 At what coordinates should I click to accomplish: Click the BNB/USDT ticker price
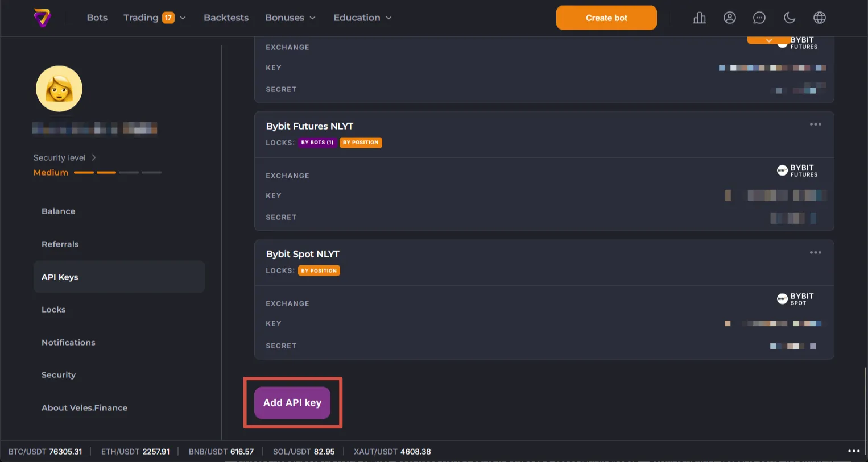[x=242, y=452]
